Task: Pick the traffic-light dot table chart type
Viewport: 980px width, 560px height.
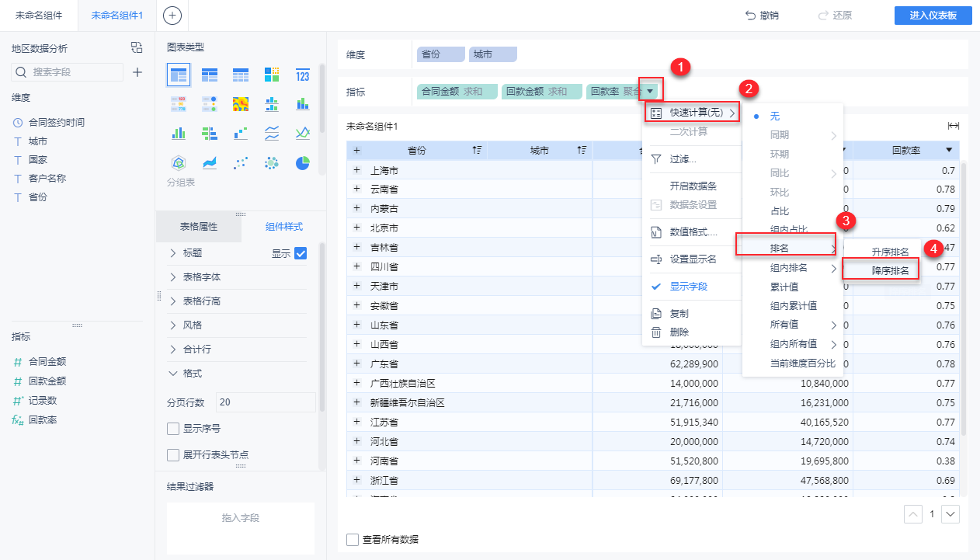Action: pyautogui.click(x=210, y=104)
